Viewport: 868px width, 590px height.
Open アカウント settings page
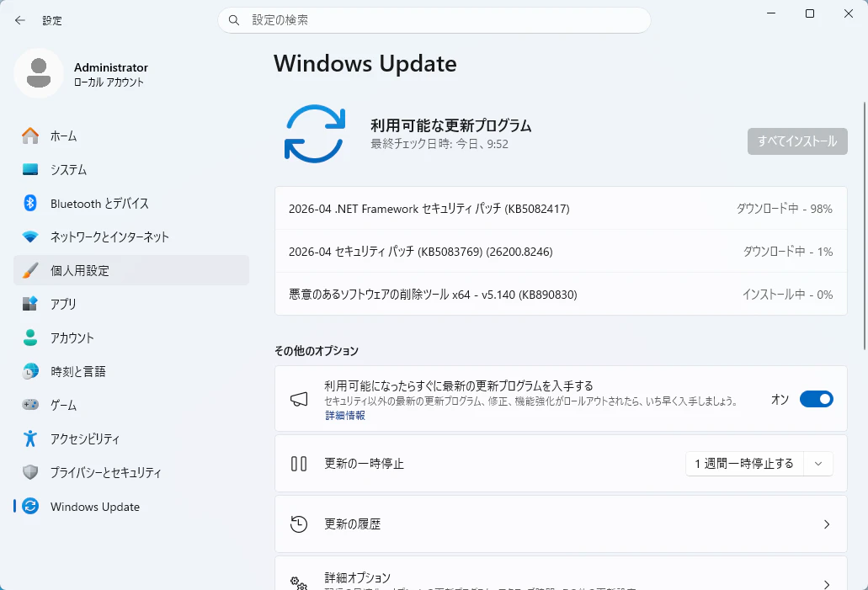(131, 338)
